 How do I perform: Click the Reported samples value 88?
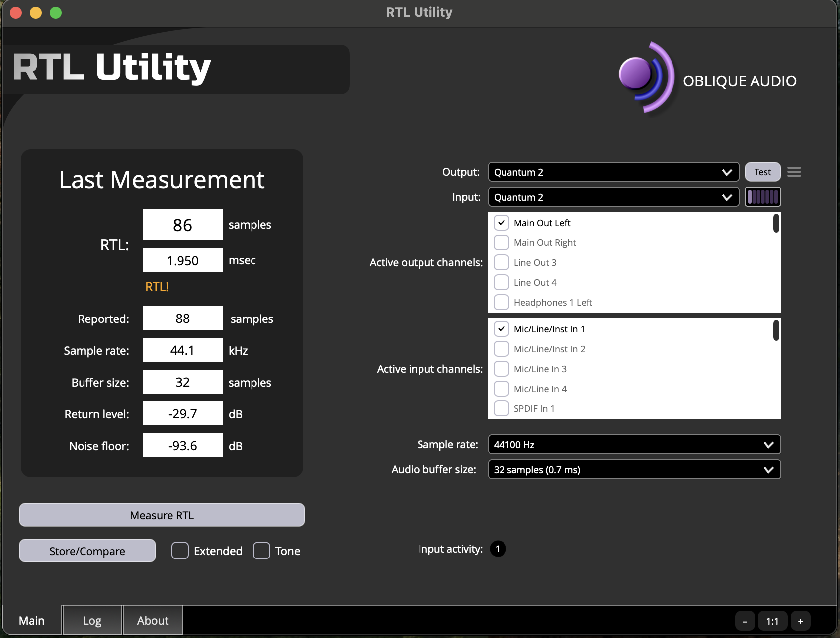click(183, 318)
